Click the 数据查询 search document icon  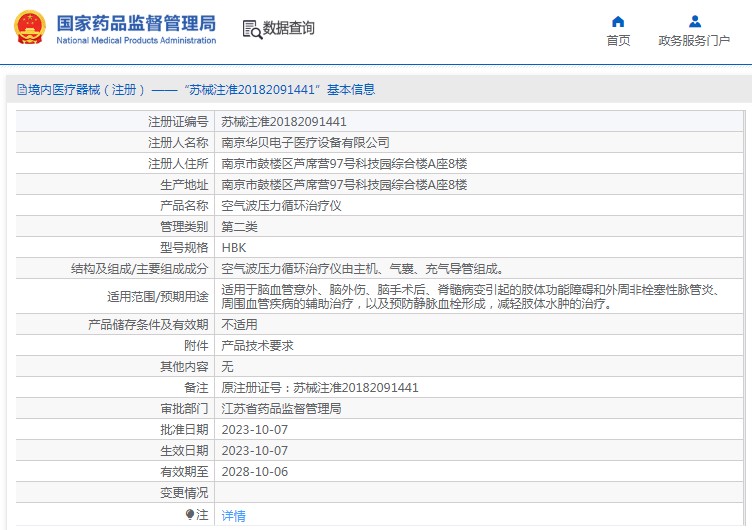point(252,30)
